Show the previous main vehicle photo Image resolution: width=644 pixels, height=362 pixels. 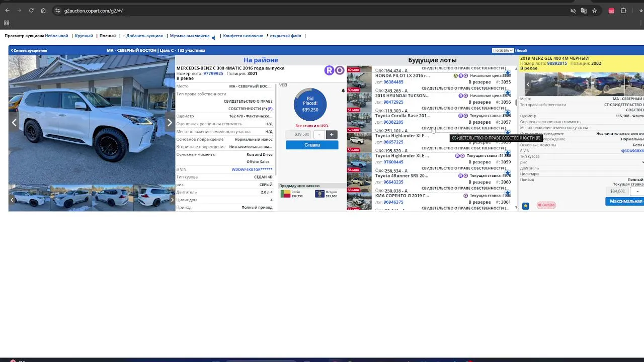coord(14,122)
